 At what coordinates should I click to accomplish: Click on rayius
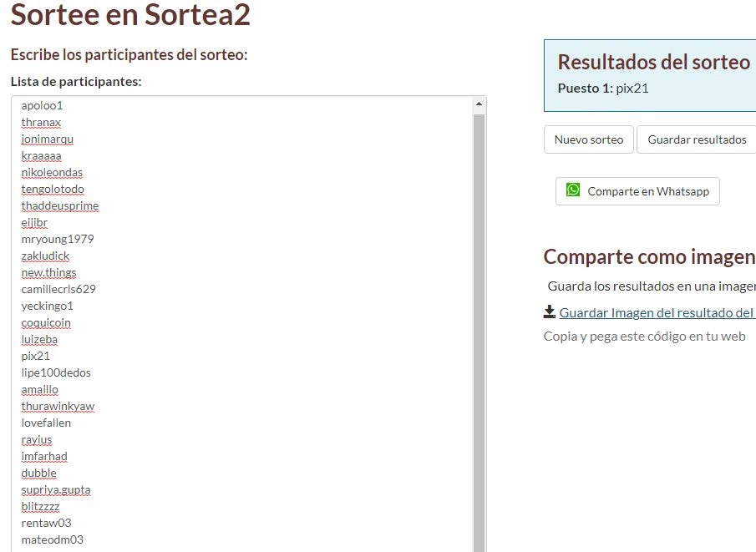pyautogui.click(x=37, y=439)
